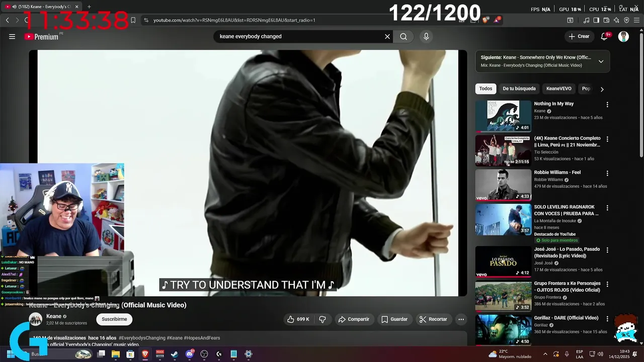The width and height of the screenshot is (644, 362).
Task: Click the browser address bar URL
Action: coord(234,20)
